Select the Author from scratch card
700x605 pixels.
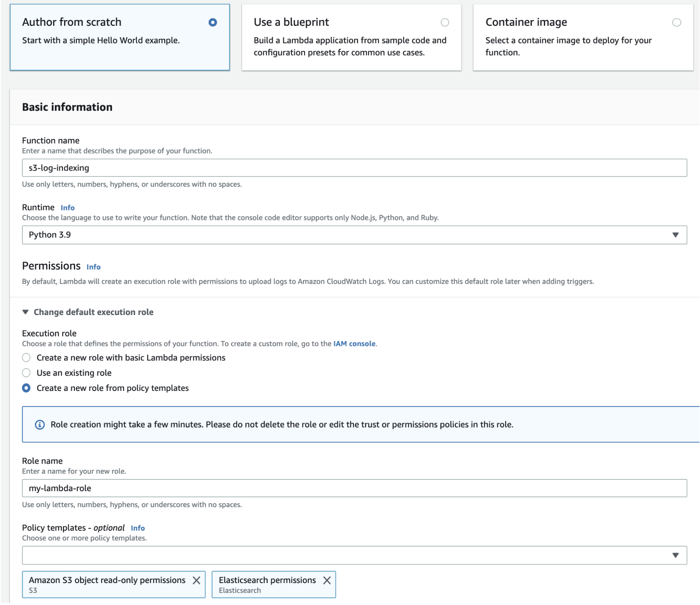pos(120,37)
